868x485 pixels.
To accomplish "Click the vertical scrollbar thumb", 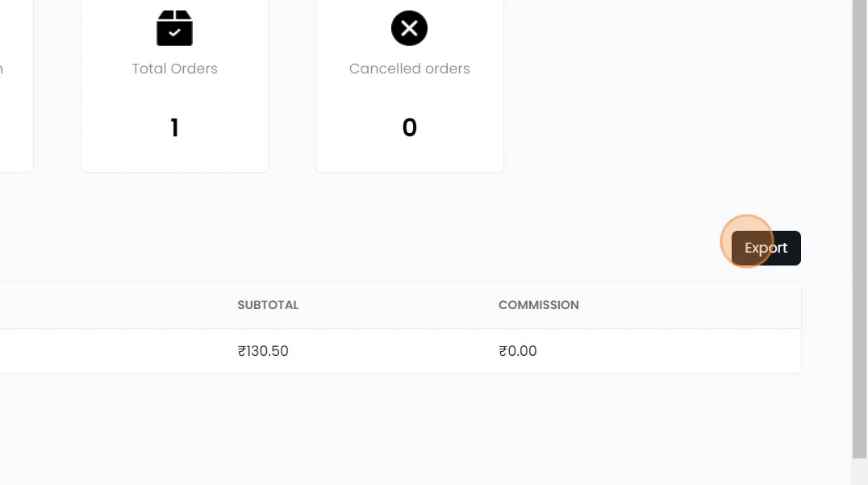I will 859,226.
